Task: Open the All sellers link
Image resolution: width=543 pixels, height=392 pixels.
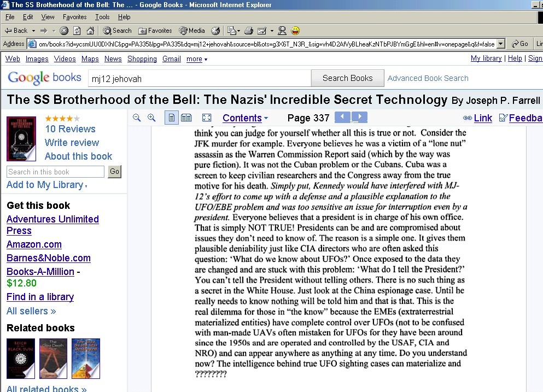Action: coord(31,311)
